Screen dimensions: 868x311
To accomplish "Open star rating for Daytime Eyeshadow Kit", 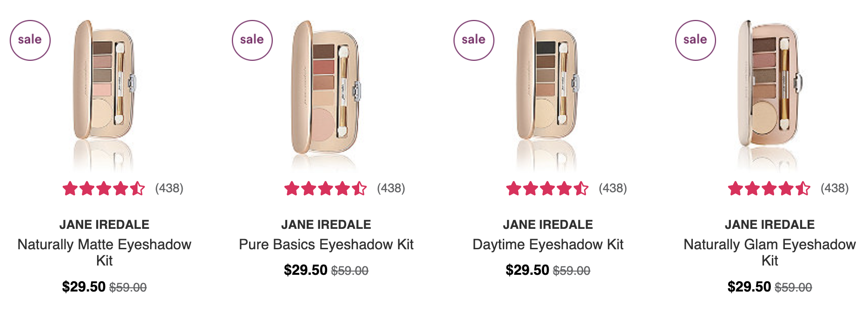I will tap(547, 188).
